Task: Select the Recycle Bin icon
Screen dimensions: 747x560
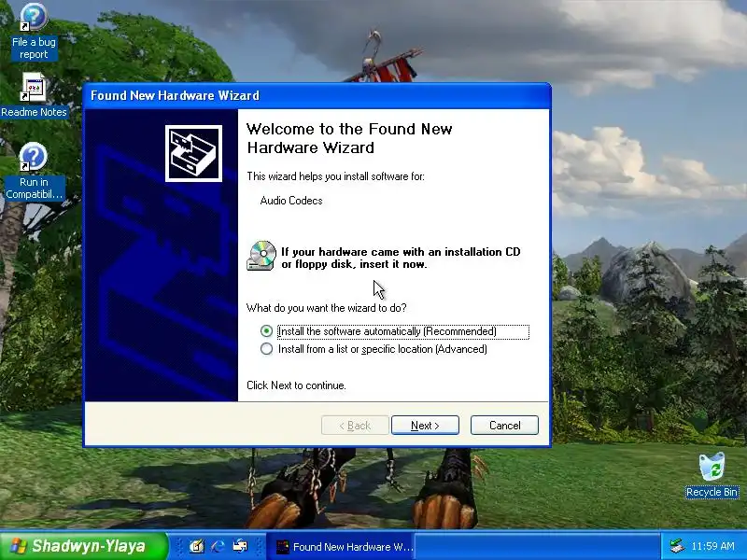Action: [x=712, y=475]
